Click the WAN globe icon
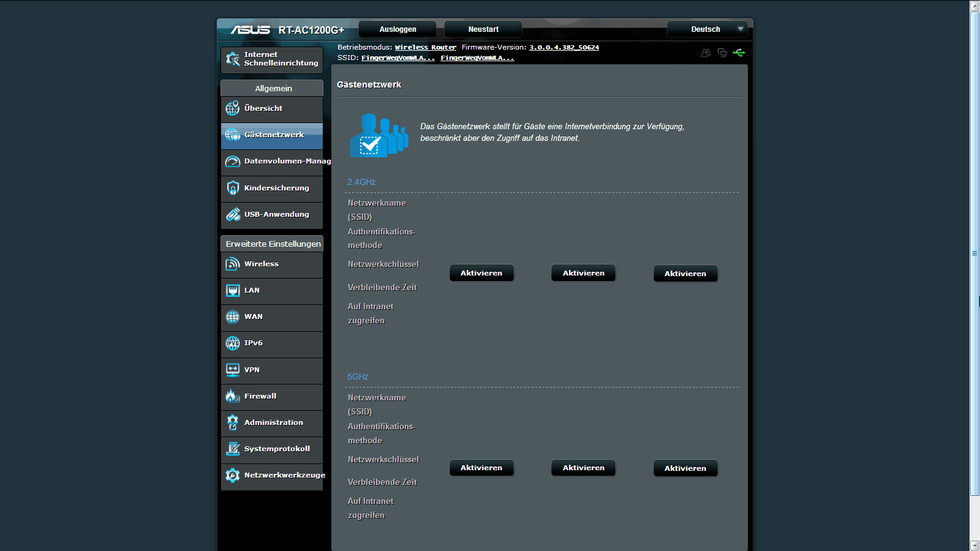980x551 pixels. click(233, 317)
